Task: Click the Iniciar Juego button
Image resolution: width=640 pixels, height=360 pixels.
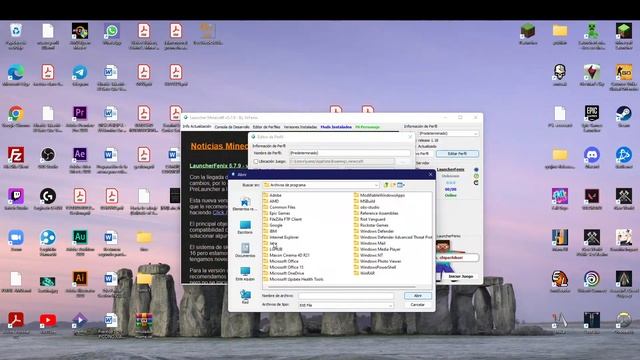Action: (x=460, y=276)
